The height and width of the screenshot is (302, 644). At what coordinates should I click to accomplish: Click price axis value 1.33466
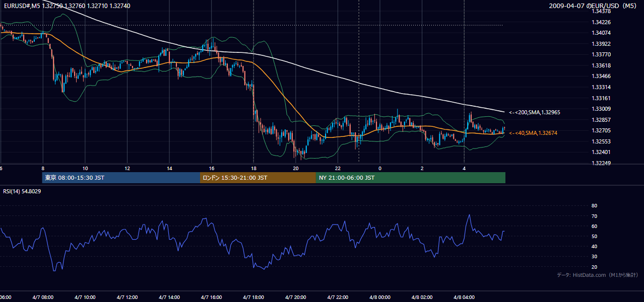point(601,76)
